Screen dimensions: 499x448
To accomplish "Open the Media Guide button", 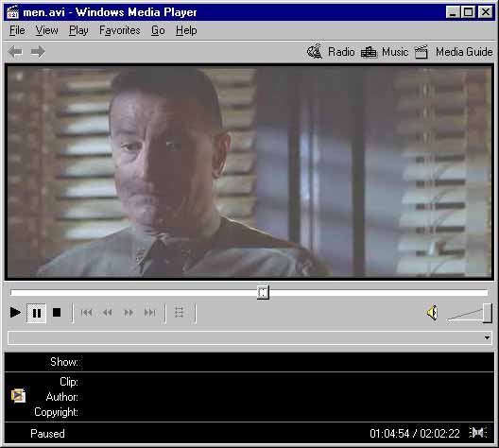I will pos(455,52).
